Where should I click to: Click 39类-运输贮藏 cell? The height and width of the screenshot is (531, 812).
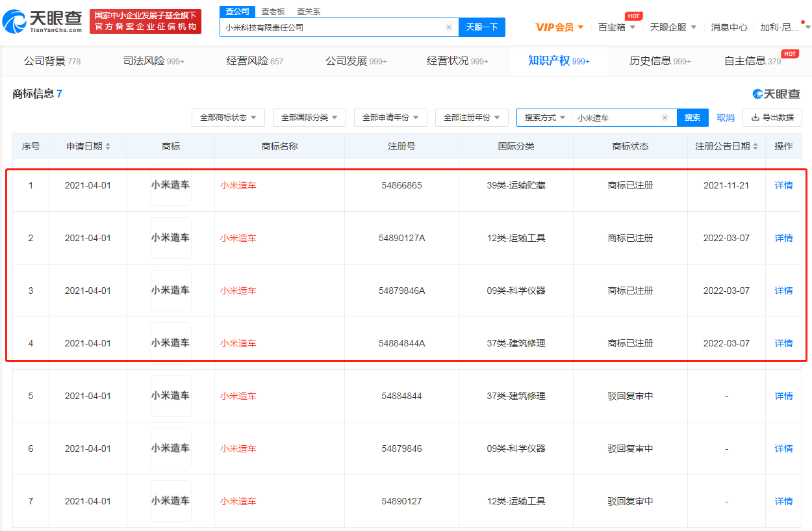[x=516, y=185]
